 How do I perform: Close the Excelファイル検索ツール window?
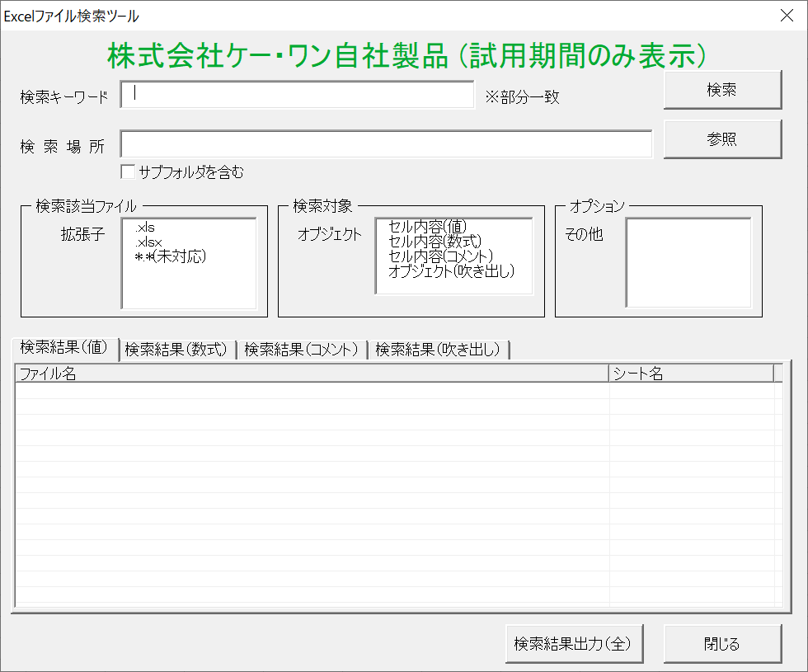tap(787, 16)
